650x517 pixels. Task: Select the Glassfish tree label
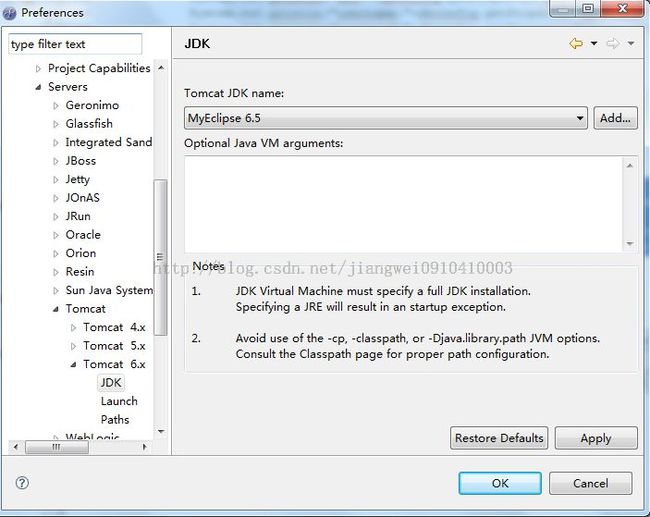(x=89, y=123)
